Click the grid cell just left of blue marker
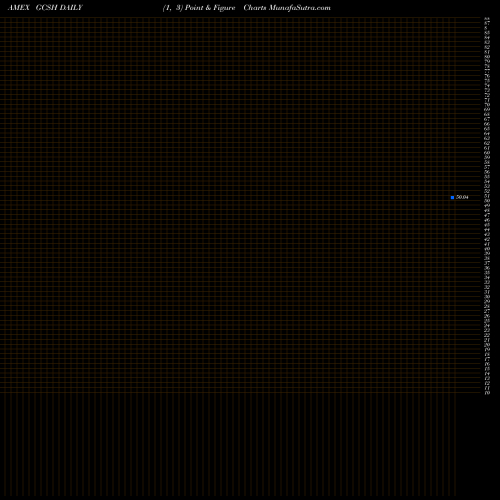Screen dimensions: 500x500 (446, 197)
